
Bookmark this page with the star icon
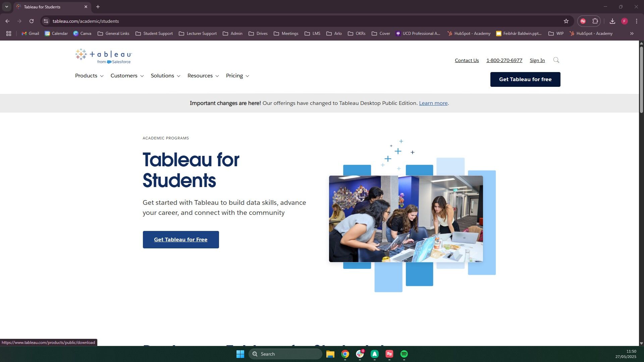(566, 21)
